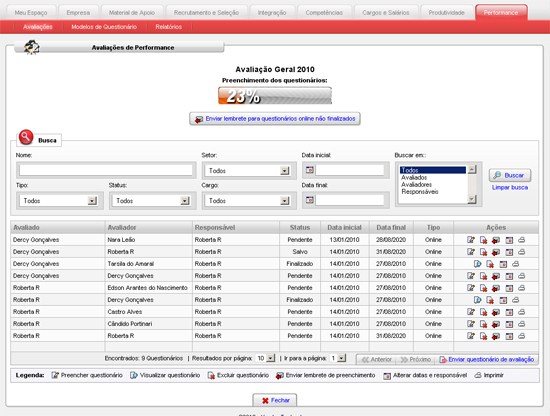The width and height of the screenshot is (550, 416).
Task: Click the Buscar button
Action: tap(510, 175)
